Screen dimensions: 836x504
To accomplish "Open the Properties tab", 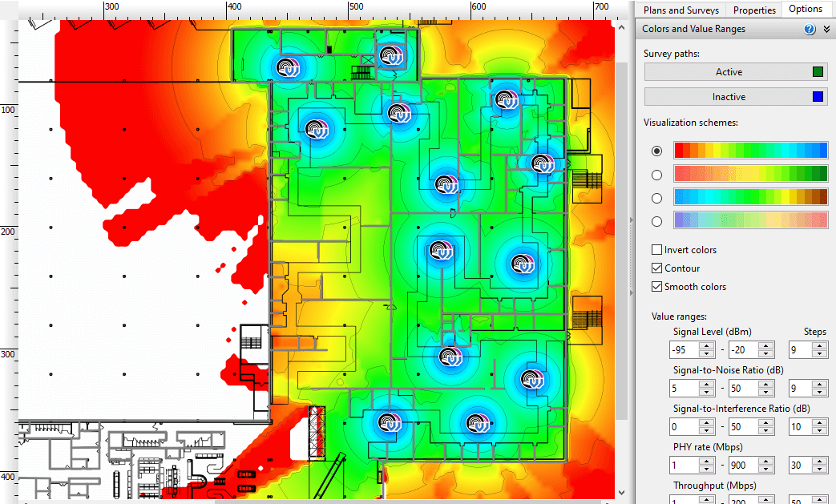I will [x=754, y=10].
